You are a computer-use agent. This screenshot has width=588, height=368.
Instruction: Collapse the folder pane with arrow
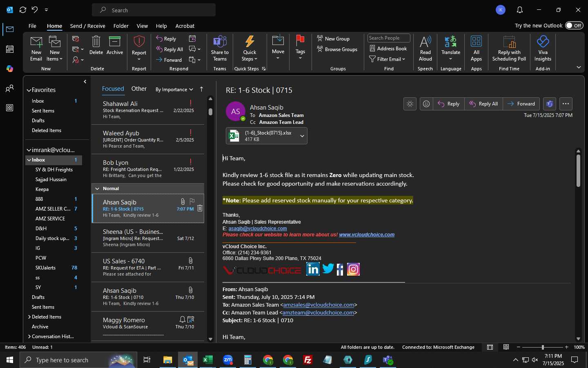(x=85, y=82)
